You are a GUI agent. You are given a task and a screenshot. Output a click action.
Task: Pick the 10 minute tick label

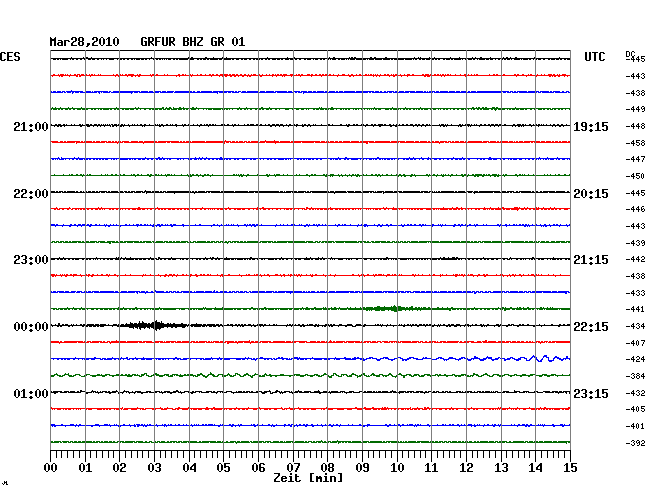pos(397,468)
